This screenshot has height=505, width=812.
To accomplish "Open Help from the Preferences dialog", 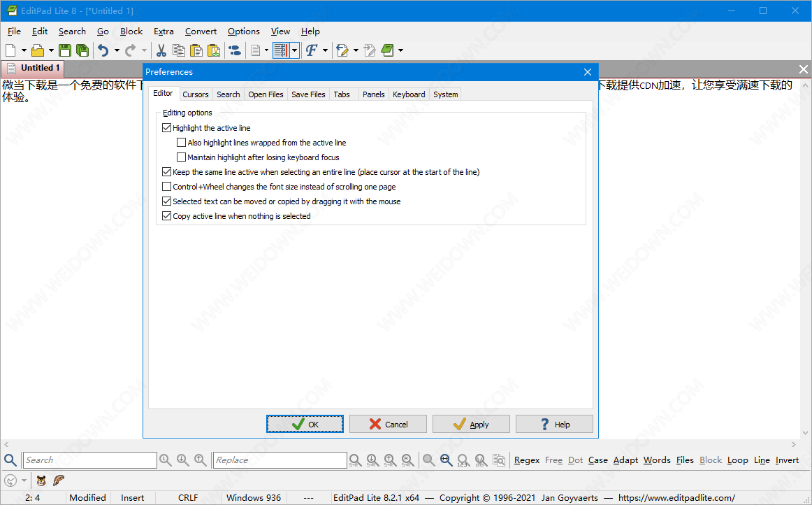I will (x=554, y=424).
